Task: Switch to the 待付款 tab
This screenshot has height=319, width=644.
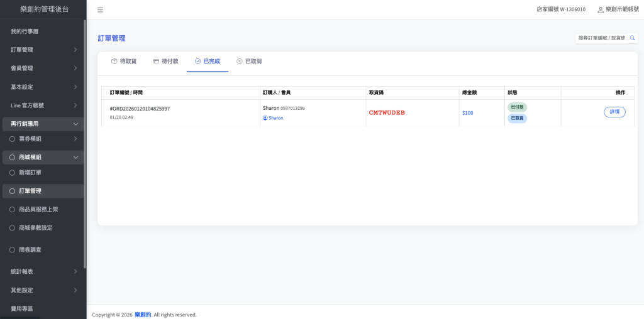Action: click(x=165, y=62)
